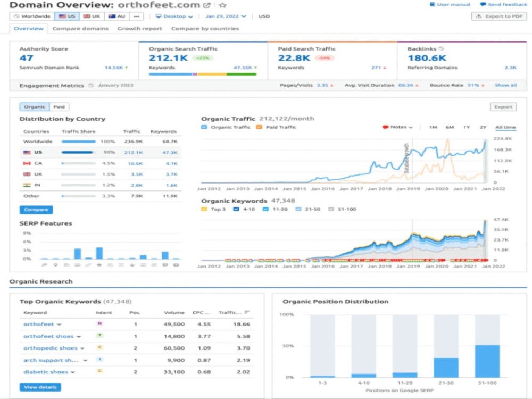Set chart range to 1Y
The width and height of the screenshot is (532, 399).
click(467, 127)
